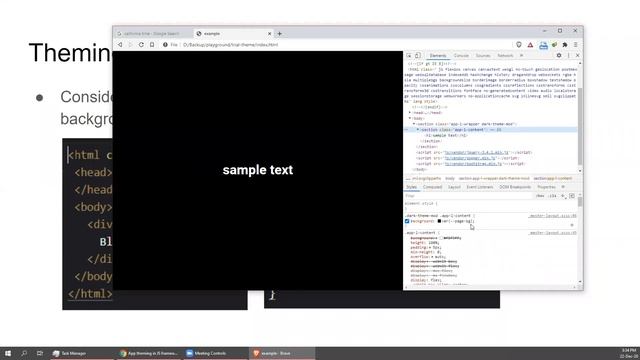Open source link for .app-l-content rule

pyautogui.click(x=553, y=233)
